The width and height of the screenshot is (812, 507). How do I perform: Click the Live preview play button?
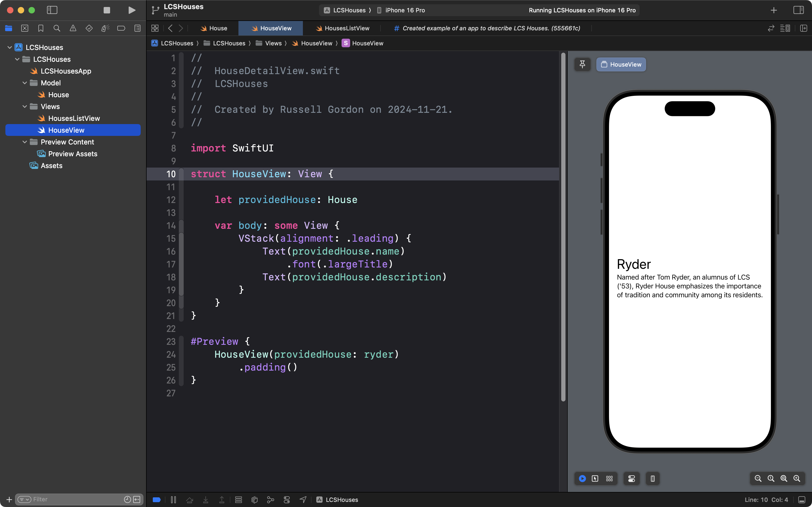pos(582,479)
